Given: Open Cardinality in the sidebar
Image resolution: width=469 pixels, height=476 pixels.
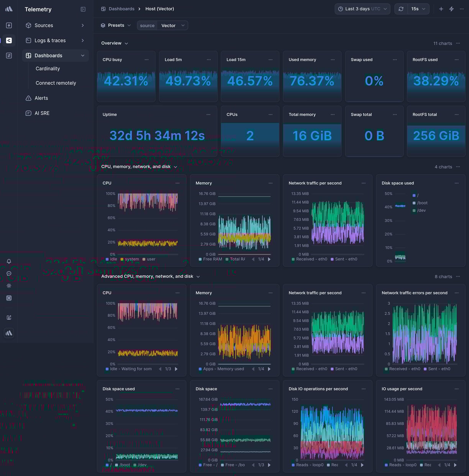Looking at the screenshot, I should point(48,69).
